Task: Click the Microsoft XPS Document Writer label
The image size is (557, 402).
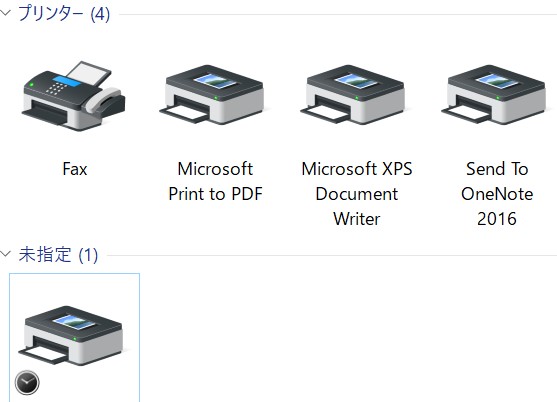Action: point(357,194)
